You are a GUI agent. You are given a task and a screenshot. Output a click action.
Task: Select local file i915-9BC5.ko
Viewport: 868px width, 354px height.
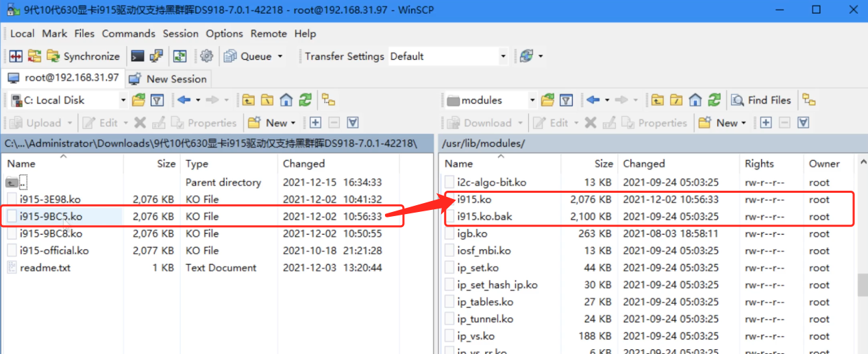click(51, 217)
